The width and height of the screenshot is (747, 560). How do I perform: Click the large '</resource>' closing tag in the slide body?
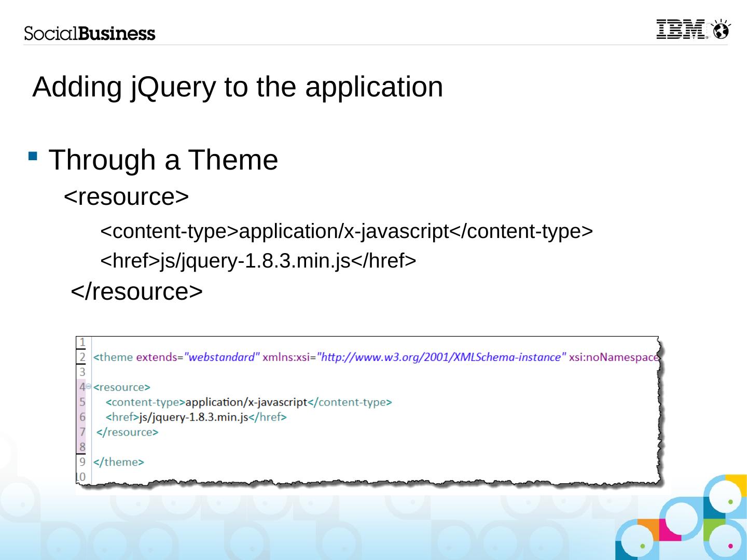pos(136,291)
